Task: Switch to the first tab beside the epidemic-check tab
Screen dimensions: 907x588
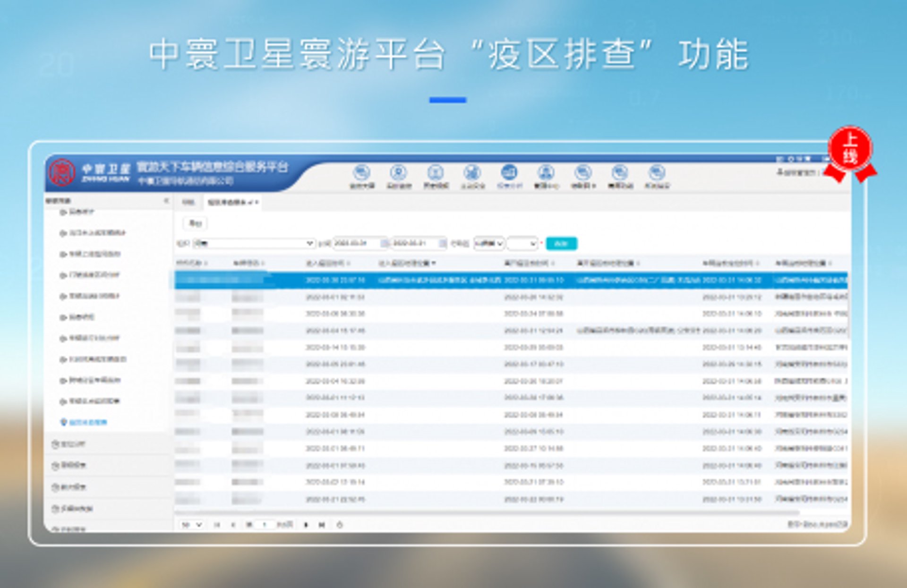Action: click(x=188, y=202)
